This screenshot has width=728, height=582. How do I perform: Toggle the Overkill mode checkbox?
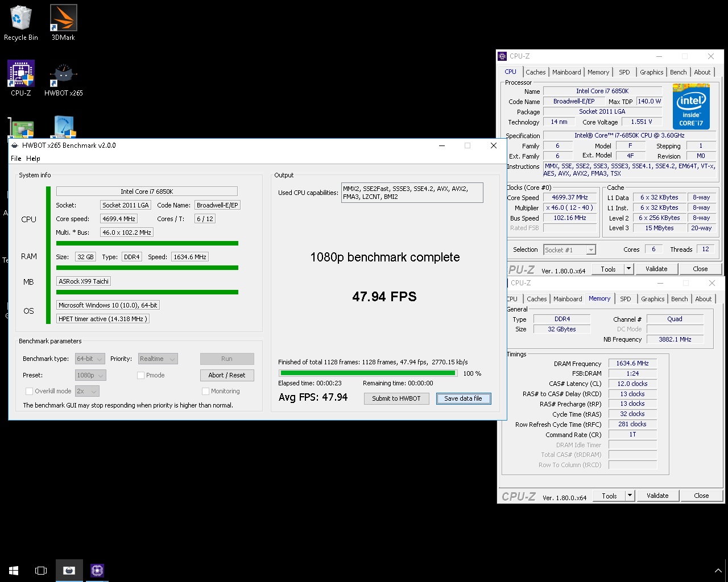tap(29, 391)
